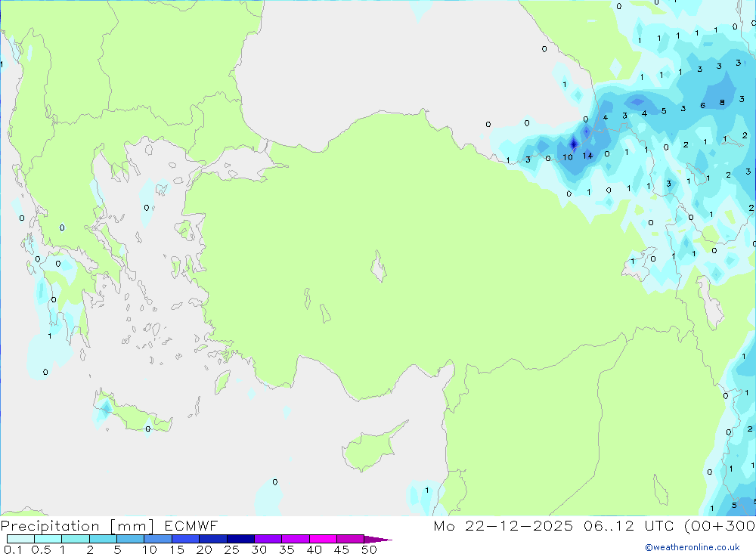The width and height of the screenshot is (756, 554).
Task: Click the '0.1' legend tick label
Action: pyautogui.click(x=13, y=549)
